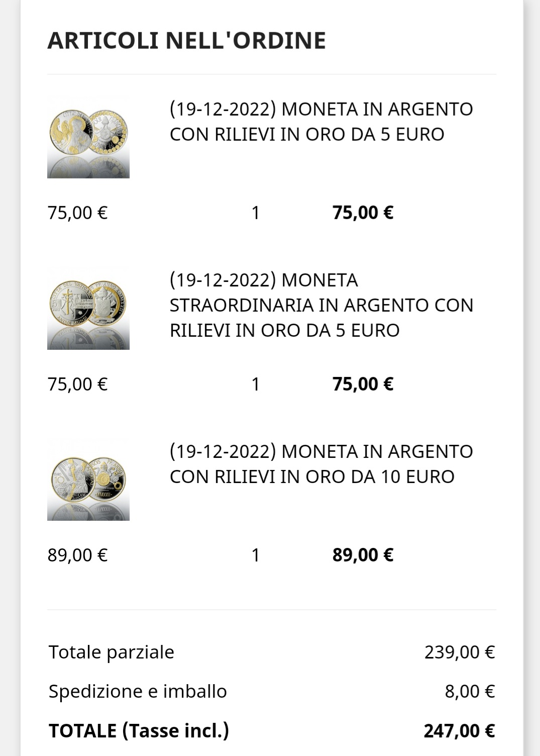This screenshot has height=756, width=540.
Task: Select the 'Totale parziale' label
Action: [112, 652]
